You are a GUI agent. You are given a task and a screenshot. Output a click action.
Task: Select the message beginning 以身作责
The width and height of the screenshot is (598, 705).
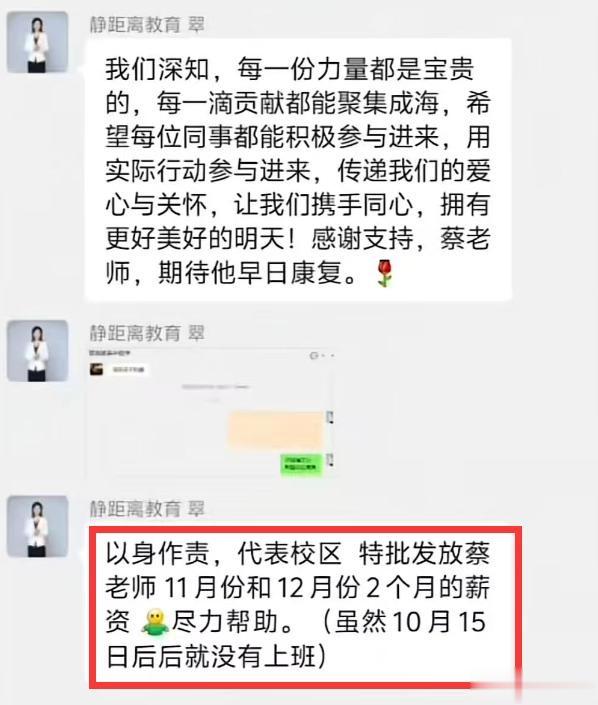click(305, 606)
